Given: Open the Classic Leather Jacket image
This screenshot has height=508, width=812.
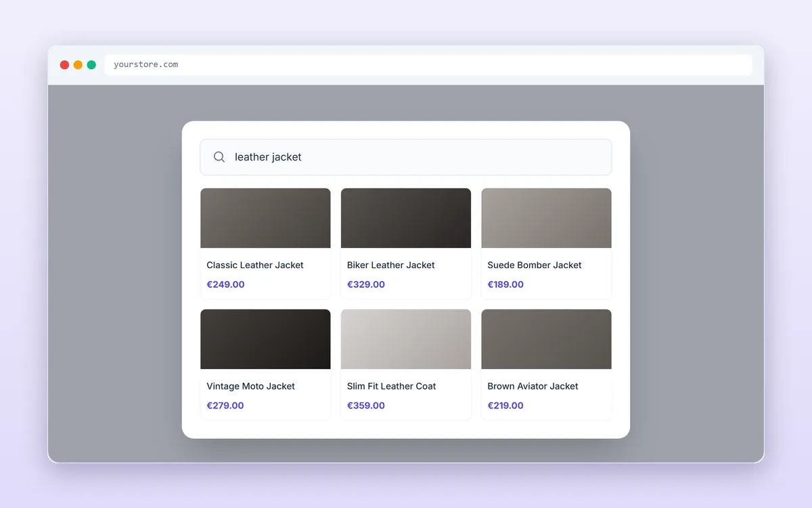Looking at the screenshot, I should click(265, 218).
